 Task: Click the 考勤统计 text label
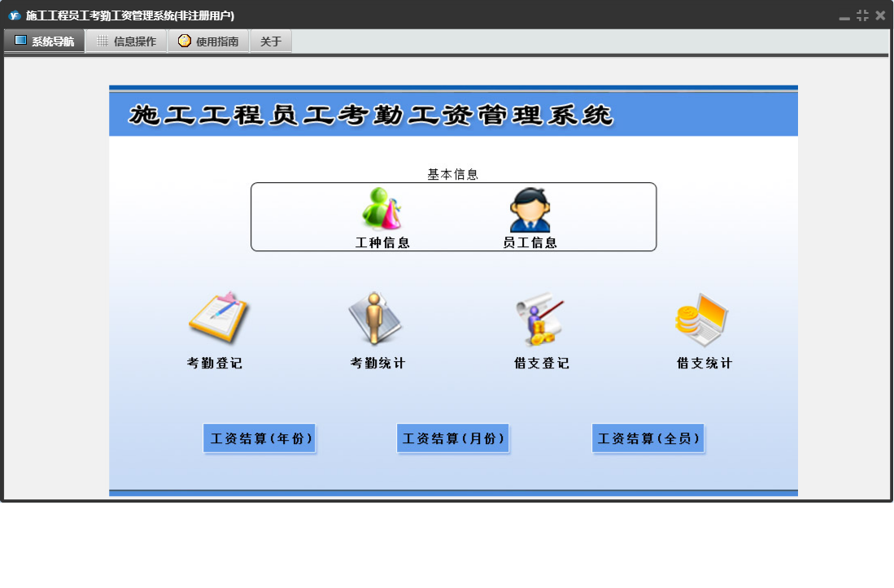[x=377, y=363]
